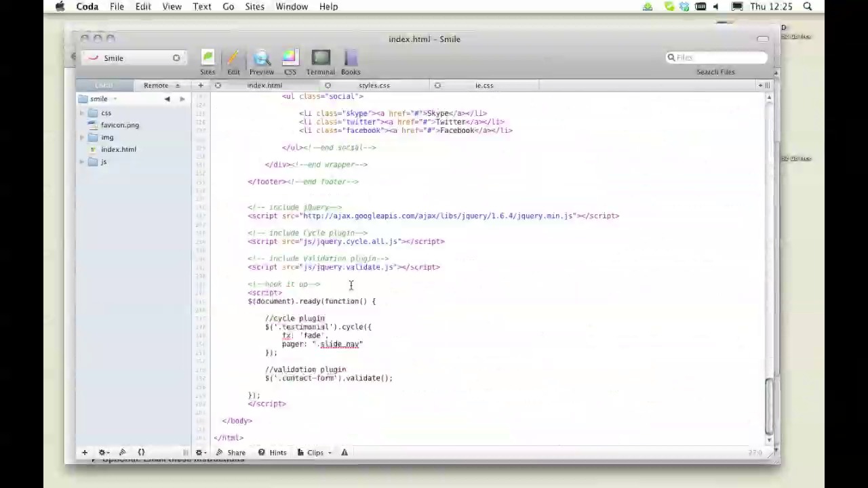868x488 pixels.
Task: Close the Smile site via x button
Action: coord(176,58)
